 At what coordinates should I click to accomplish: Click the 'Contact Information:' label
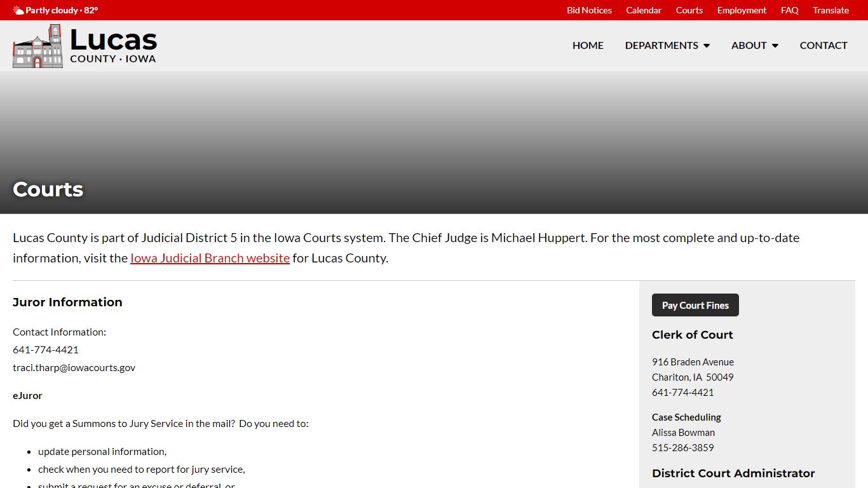pos(60,332)
